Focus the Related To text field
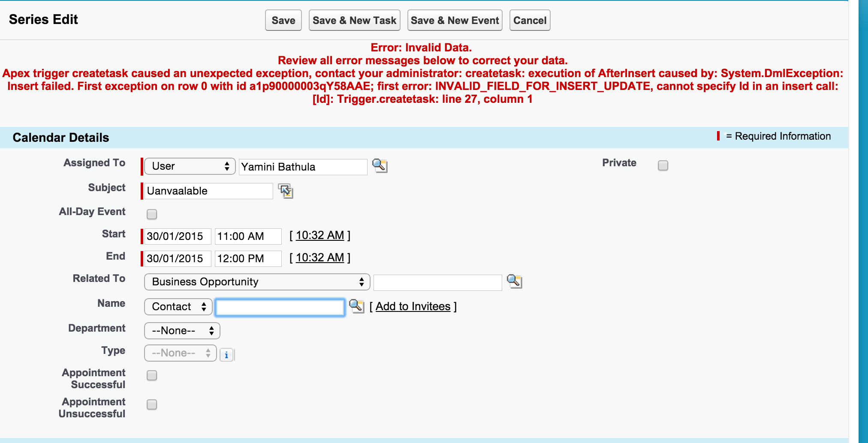868x443 pixels. point(438,283)
